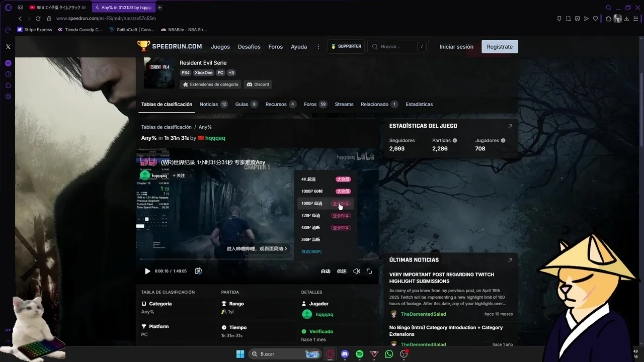This screenshot has height=362, width=644.
Task: Switch to the RE4 YouTube tab
Action: pos(58,8)
